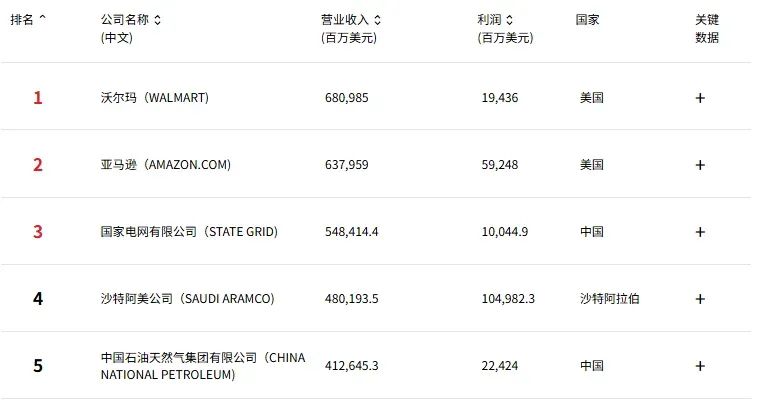This screenshot has height=406, width=764.
Task: Open 沃尔玛 (WALMART) company name
Action: point(155,98)
